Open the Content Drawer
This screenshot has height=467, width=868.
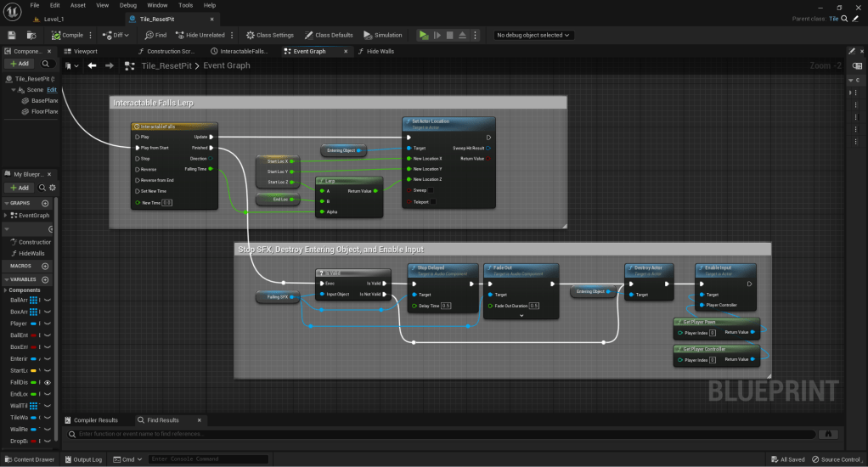29,459
